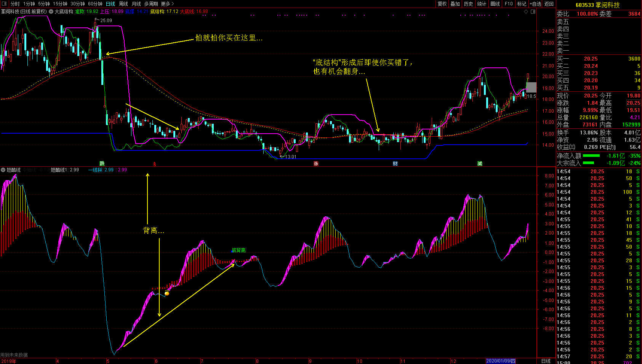This screenshot has height=364, width=642.
Task: Click the orange dot on the indicator line
Action: point(167,293)
